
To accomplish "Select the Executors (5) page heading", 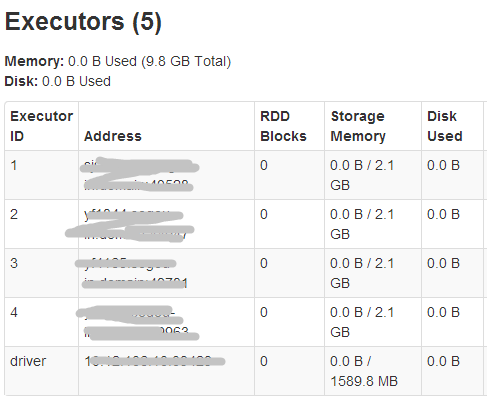I will 83,22.
